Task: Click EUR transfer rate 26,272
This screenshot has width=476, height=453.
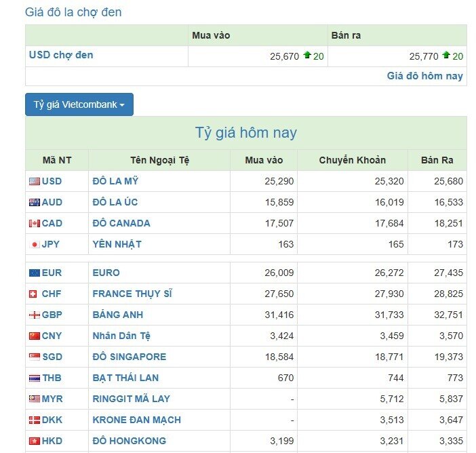Action: coord(389,273)
